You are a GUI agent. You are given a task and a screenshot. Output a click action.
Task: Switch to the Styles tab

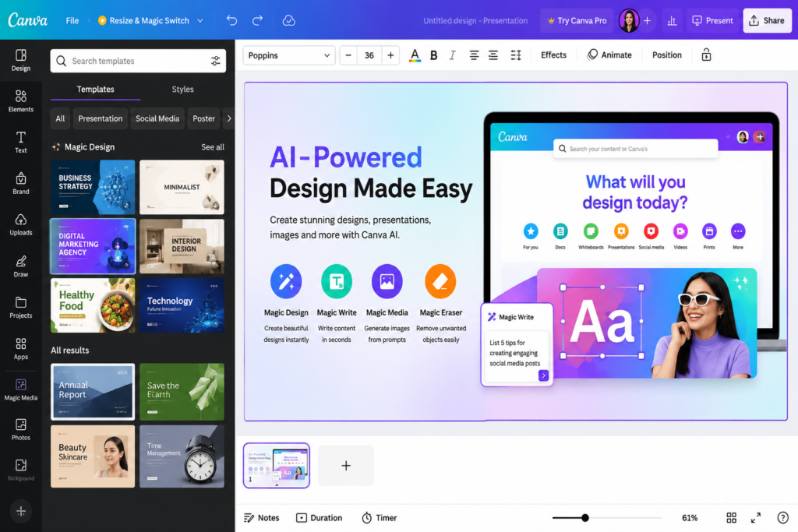(182, 89)
